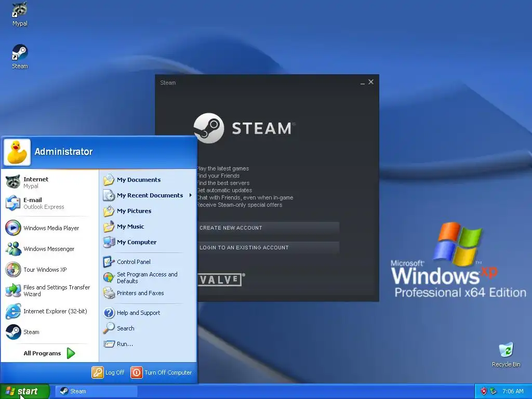This screenshot has width=532, height=399.
Task: Open E-mail Outlook Express entry
Action: (x=49, y=203)
